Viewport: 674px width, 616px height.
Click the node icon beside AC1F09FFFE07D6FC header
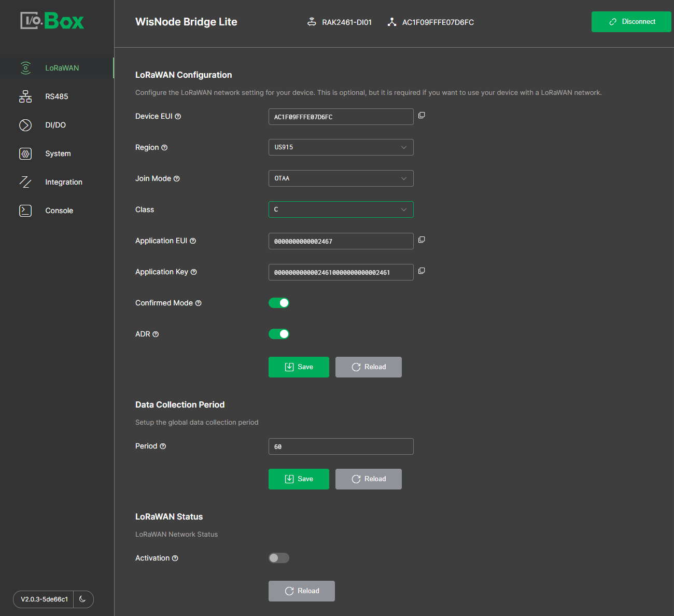point(392,22)
